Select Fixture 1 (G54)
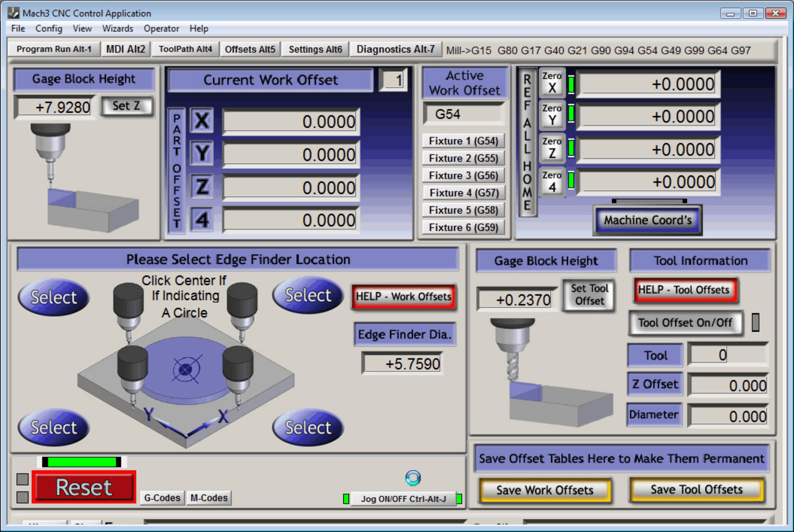 pos(463,141)
